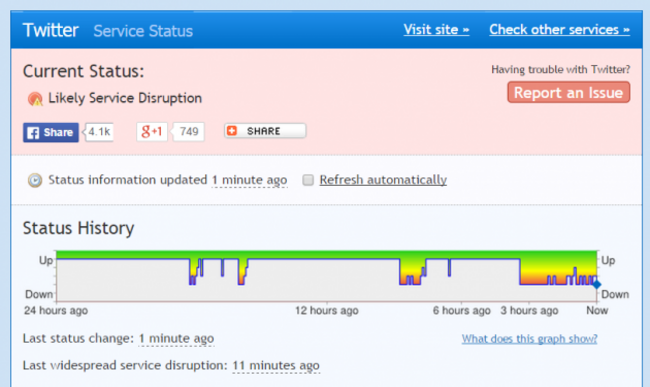Screen dimensions: 650x387
Task: Click the Google 749 count bubble
Action: pos(188,132)
